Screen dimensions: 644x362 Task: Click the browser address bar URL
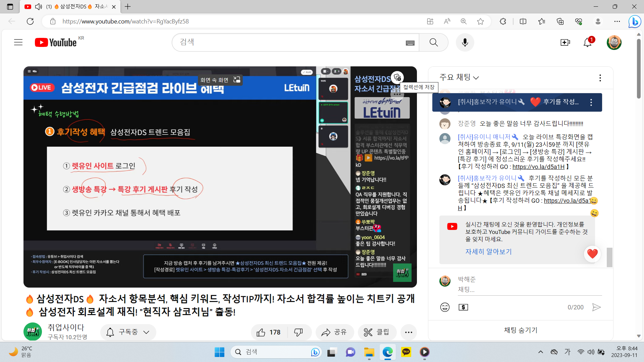click(x=125, y=21)
